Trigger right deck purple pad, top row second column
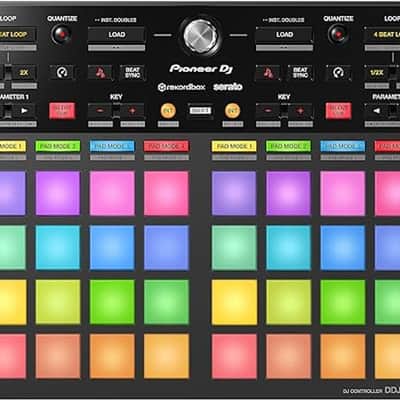This screenshot has height=400, width=400. click(x=288, y=193)
